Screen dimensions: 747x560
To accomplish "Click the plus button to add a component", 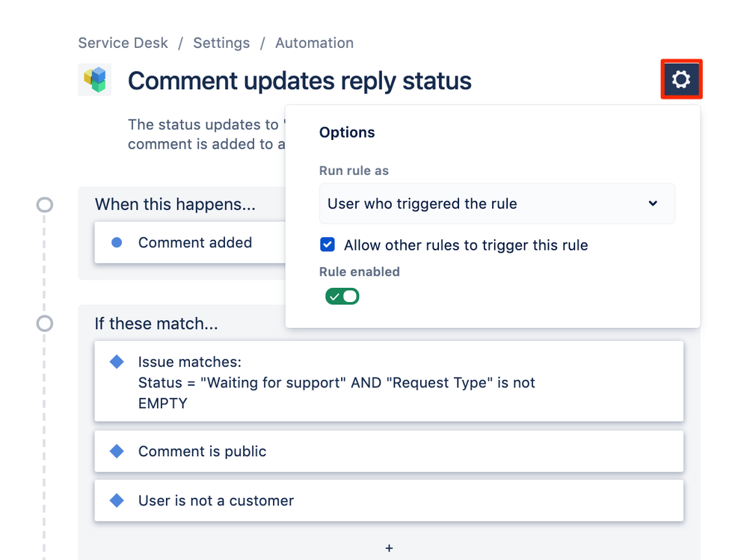I will coord(389,548).
